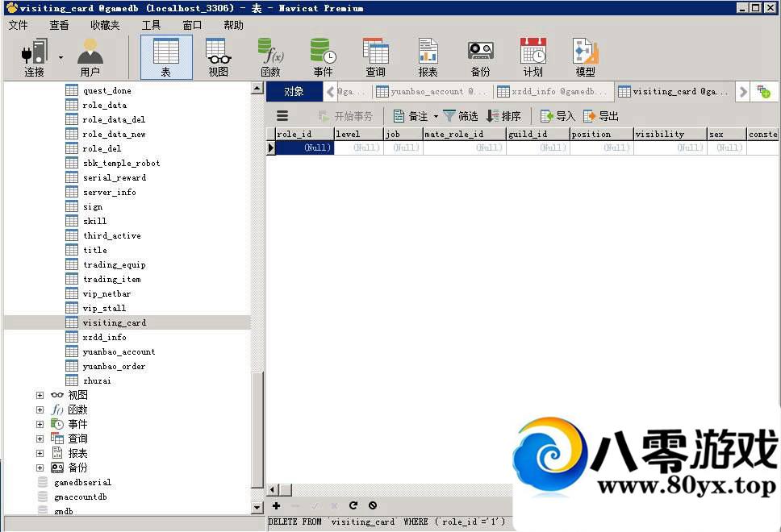Click the 排序 sort button
Screen dimensions: 781x532
click(503, 116)
